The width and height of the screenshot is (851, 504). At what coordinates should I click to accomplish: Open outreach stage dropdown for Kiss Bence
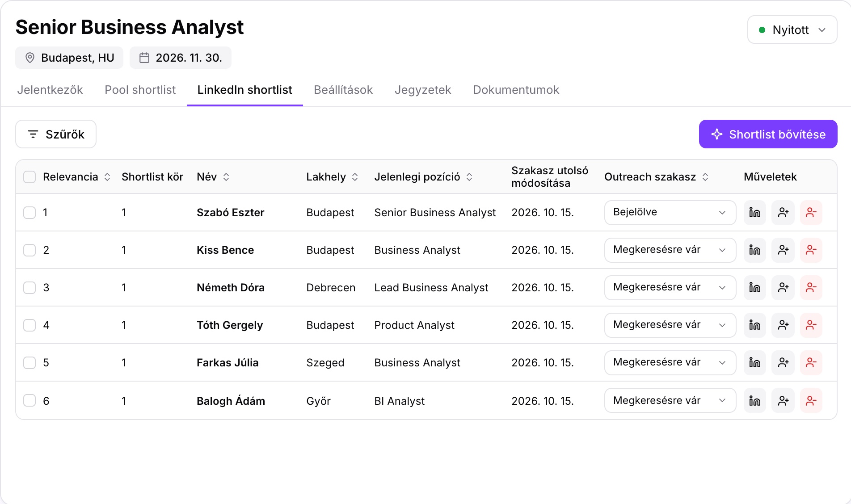tap(670, 250)
